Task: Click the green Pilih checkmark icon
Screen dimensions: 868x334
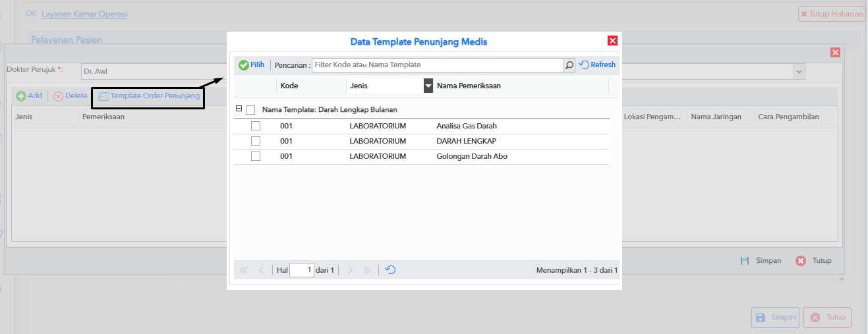Action: tap(244, 65)
